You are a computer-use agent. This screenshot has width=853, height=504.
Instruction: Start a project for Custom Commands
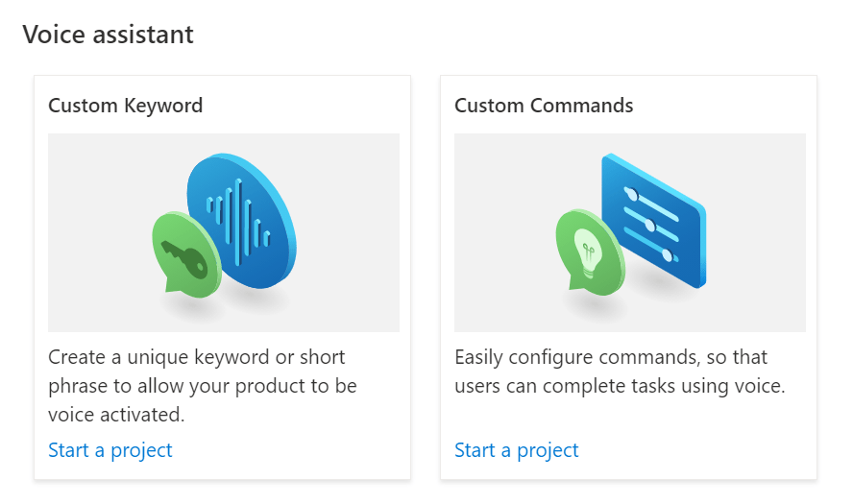click(516, 450)
